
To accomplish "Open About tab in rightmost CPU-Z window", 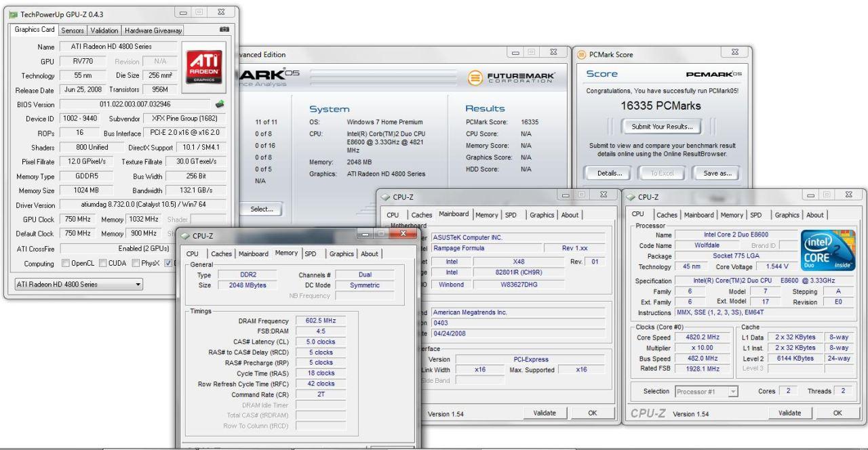I will pyautogui.click(x=815, y=215).
